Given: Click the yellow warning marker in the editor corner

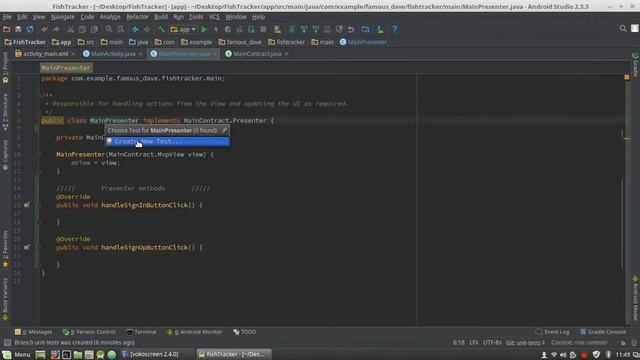Looking at the screenshot, I should (627, 77).
